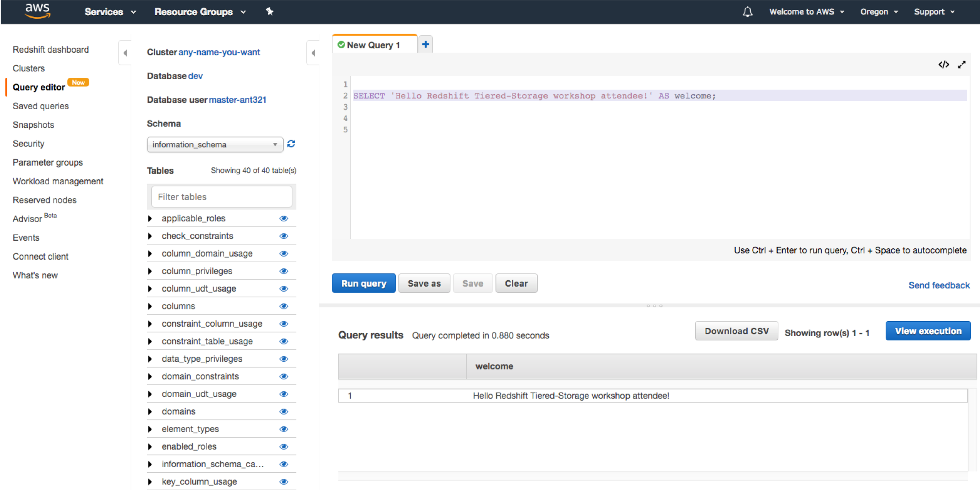Screen dimensions: 980x490
Task: Open Clusters in the sidebar
Action: point(29,68)
